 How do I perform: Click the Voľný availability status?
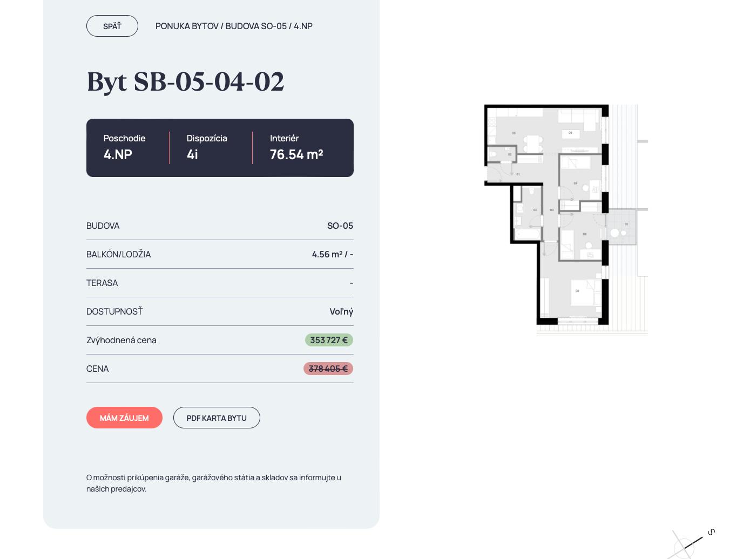tap(341, 311)
